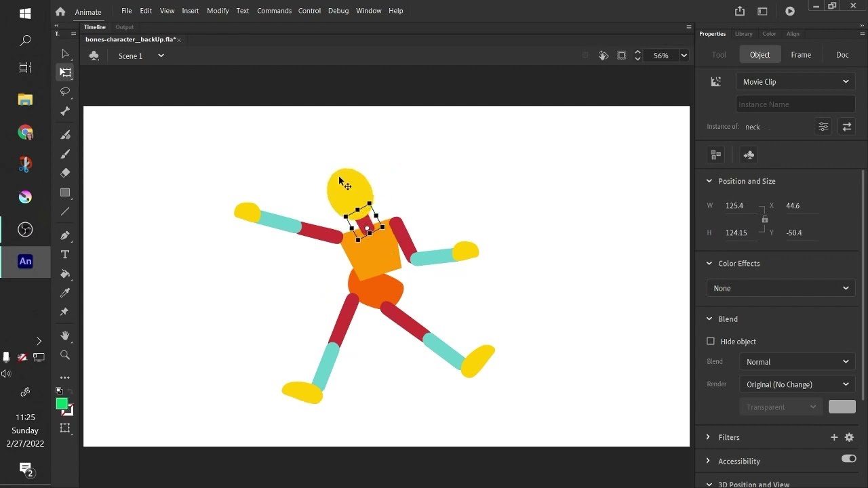Select the Pen tool
The width and height of the screenshot is (868, 488).
(x=65, y=235)
